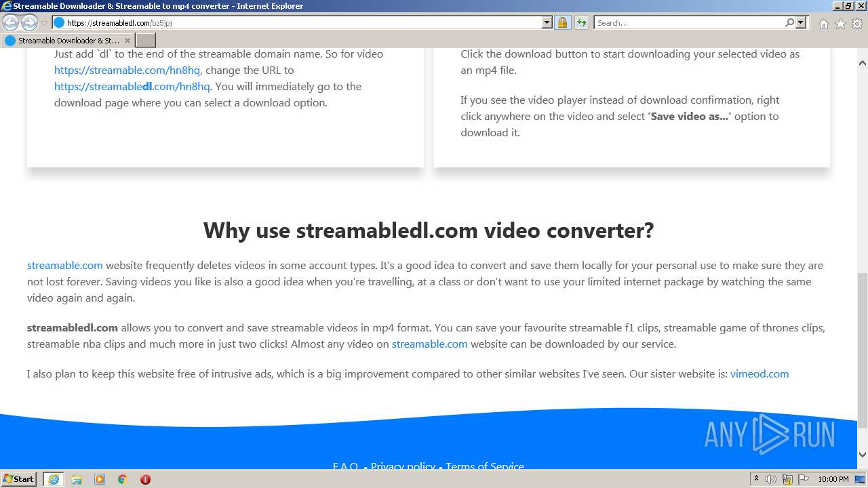The width and height of the screenshot is (868, 488).
Task: Open streamable.com link before 'website can be downloaded'
Action: tap(430, 344)
